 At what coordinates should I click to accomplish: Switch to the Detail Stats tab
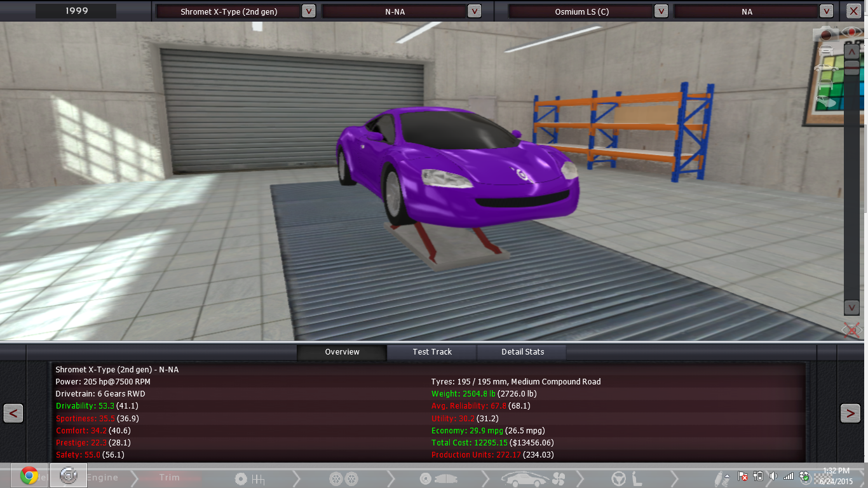[522, 352]
